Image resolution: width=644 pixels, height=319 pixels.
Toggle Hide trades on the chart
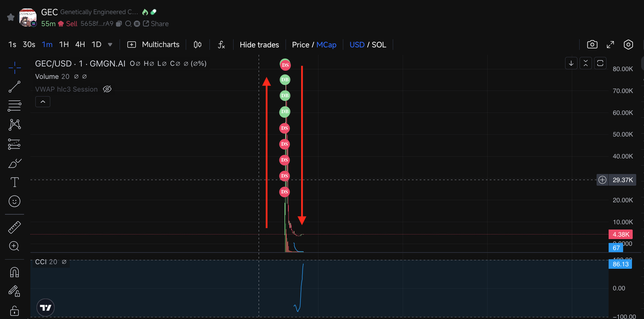pos(259,44)
